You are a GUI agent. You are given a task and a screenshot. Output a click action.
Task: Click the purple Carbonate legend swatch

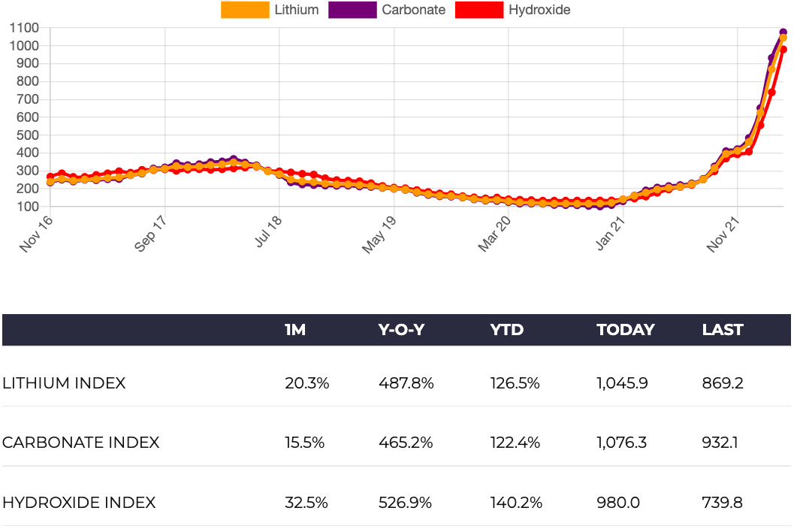(x=353, y=10)
